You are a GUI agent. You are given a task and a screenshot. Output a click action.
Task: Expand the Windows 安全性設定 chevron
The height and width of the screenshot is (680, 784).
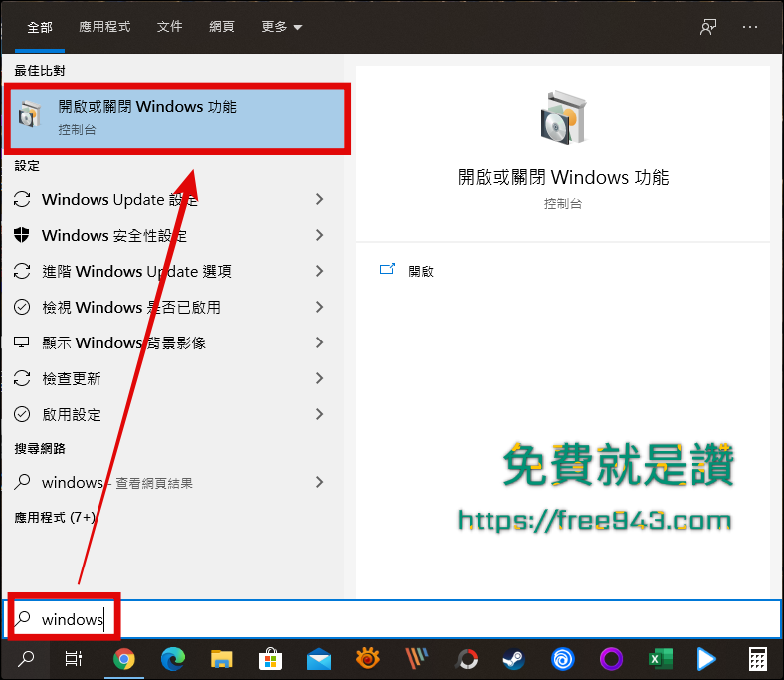click(320, 235)
